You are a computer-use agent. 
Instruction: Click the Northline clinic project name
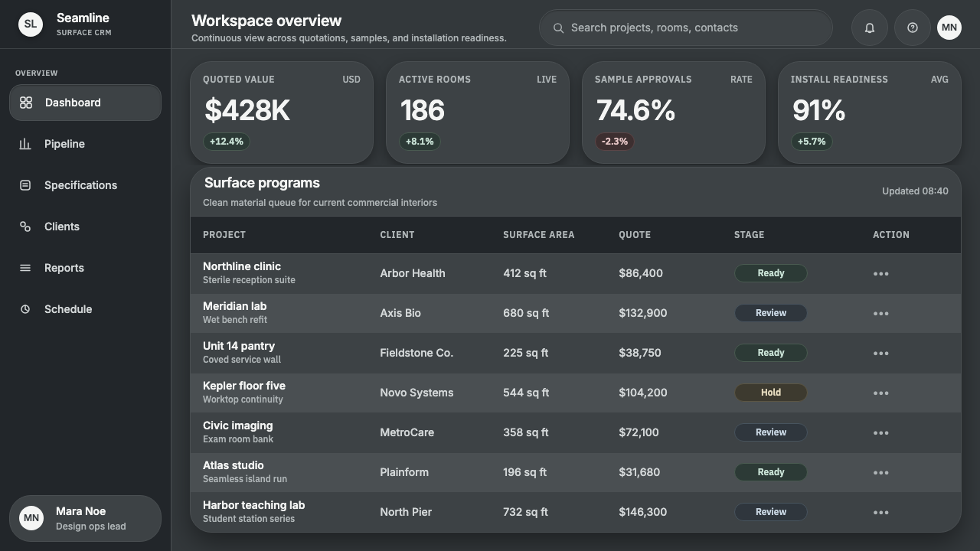pos(242,266)
